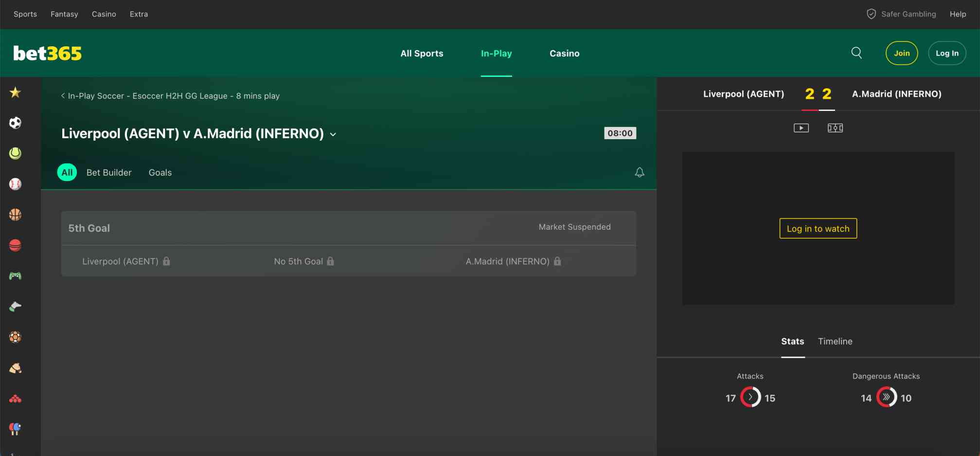The width and height of the screenshot is (980, 456).
Task: Open the Safer Gambling link
Action: 908,14
